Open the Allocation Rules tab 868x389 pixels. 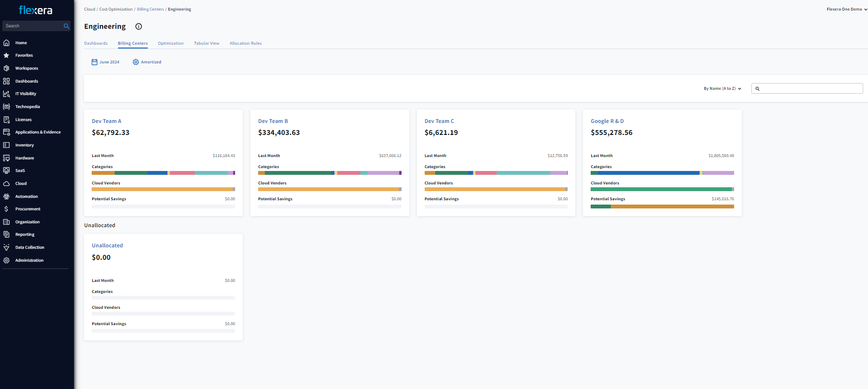pos(245,43)
